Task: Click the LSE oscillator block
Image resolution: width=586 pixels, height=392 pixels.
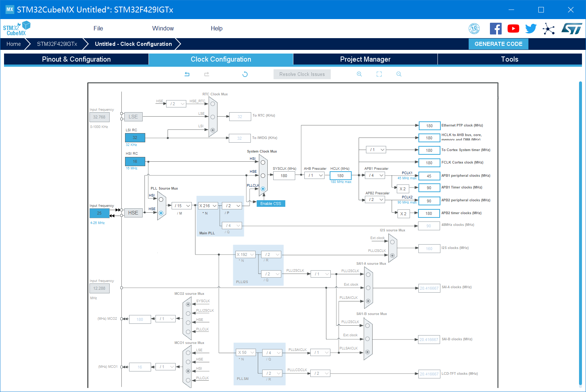Action: (133, 117)
